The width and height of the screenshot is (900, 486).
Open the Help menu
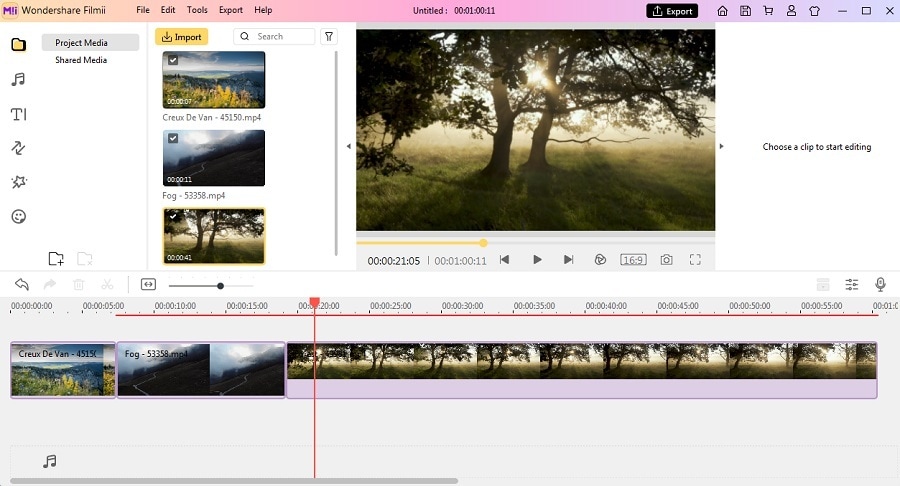pos(263,10)
